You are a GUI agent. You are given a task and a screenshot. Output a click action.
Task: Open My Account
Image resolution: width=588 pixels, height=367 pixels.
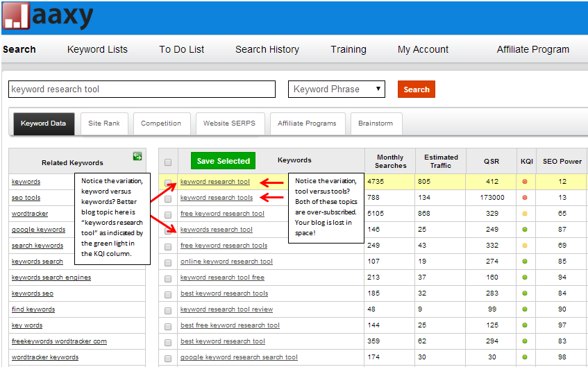click(x=423, y=49)
